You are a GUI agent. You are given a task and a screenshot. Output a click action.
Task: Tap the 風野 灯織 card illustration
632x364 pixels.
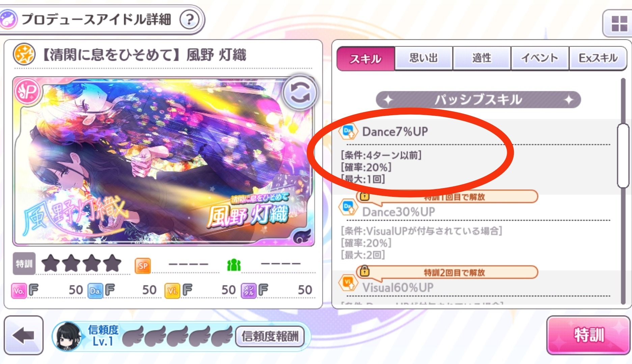[164, 161]
